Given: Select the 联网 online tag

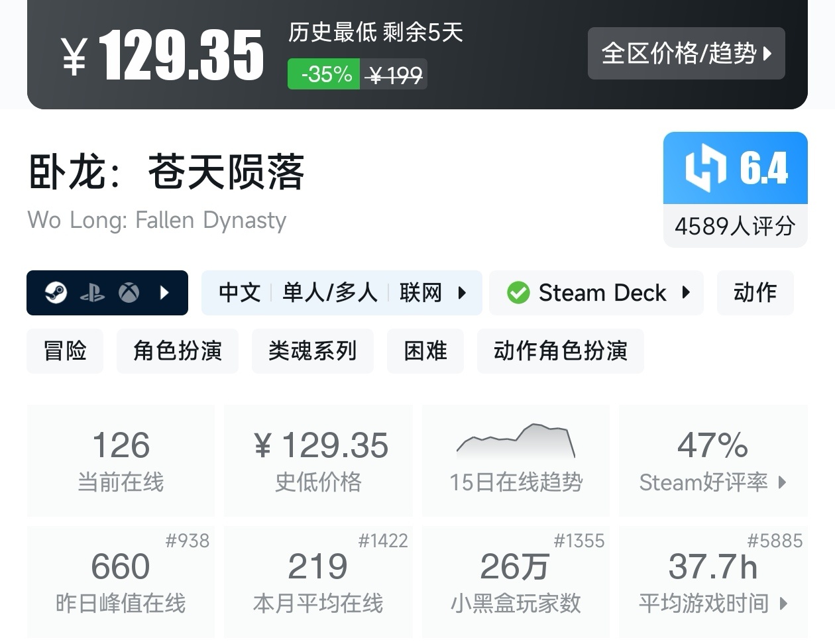Looking at the screenshot, I should tap(420, 292).
